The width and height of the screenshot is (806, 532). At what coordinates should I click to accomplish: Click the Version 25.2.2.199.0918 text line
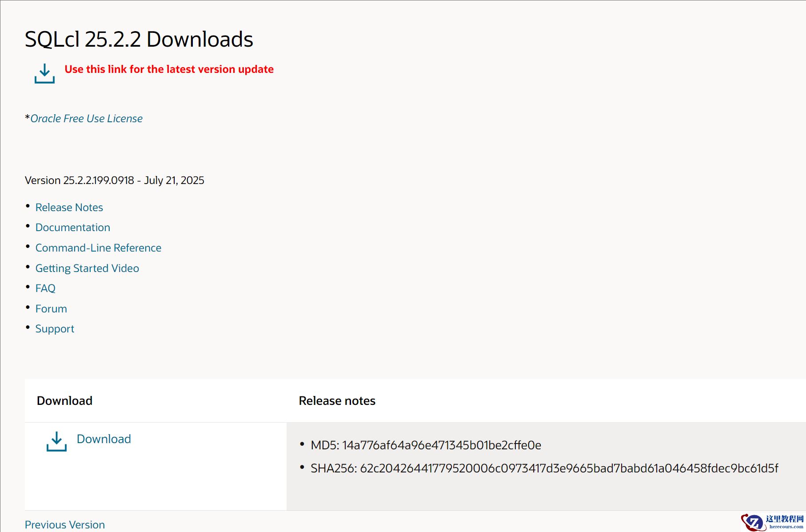[x=115, y=180]
